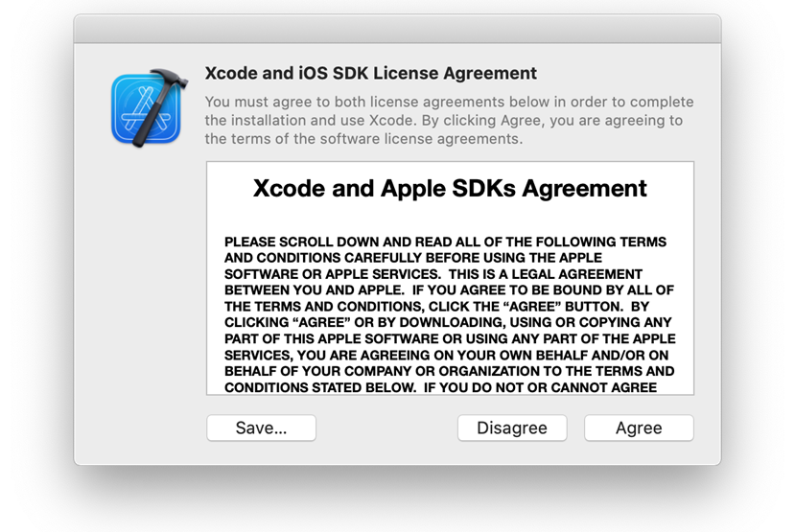Click the Agree button
This screenshot has width=795, height=532.
(639, 428)
